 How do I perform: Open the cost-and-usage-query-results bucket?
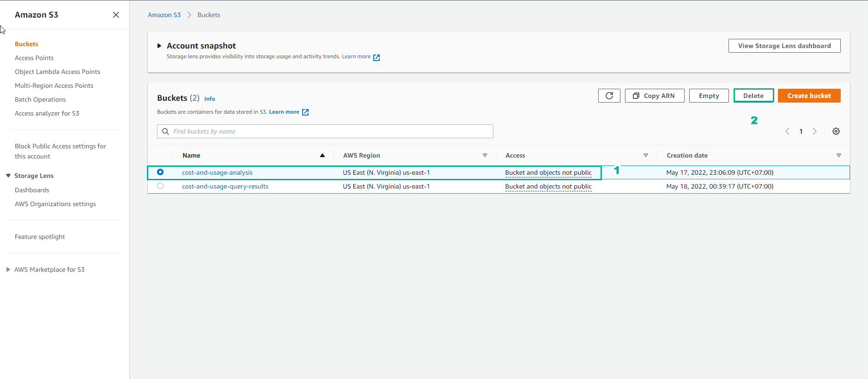click(x=225, y=186)
